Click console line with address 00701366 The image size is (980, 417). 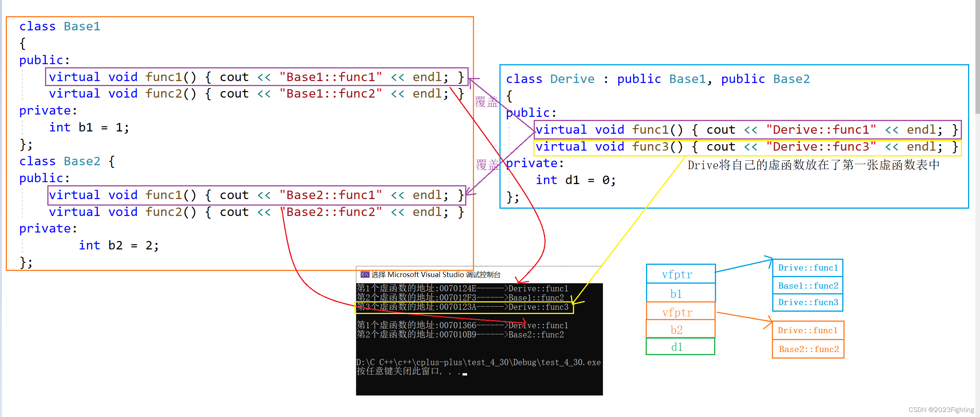[462, 325]
